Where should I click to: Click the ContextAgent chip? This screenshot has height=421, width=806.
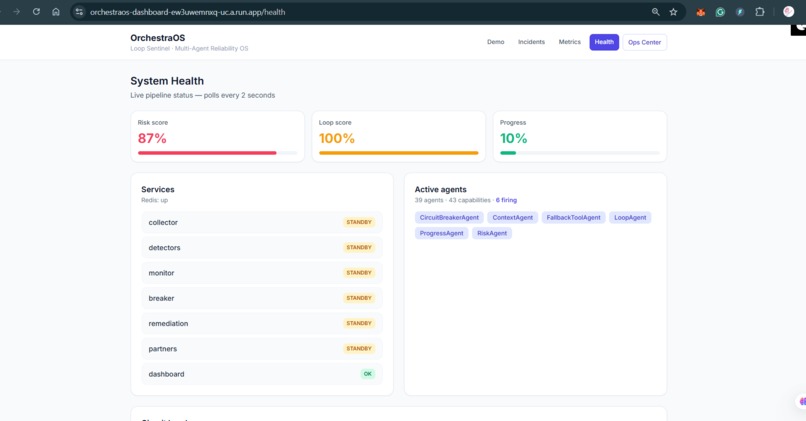(512, 217)
